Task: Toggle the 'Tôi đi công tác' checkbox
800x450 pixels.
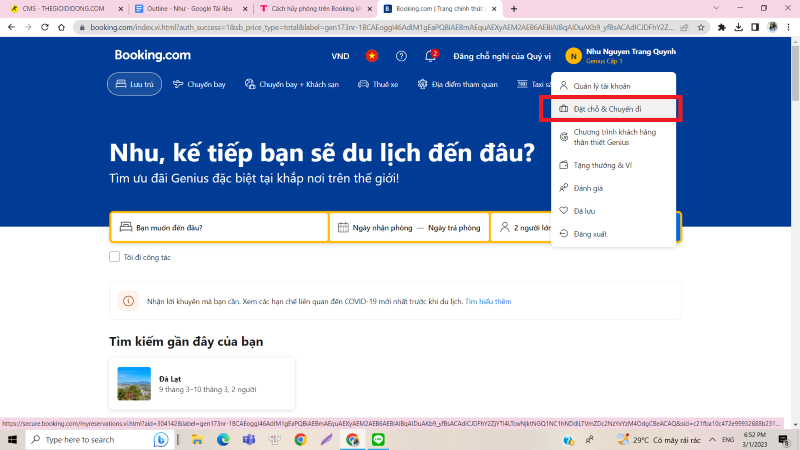Action: click(x=114, y=257)
